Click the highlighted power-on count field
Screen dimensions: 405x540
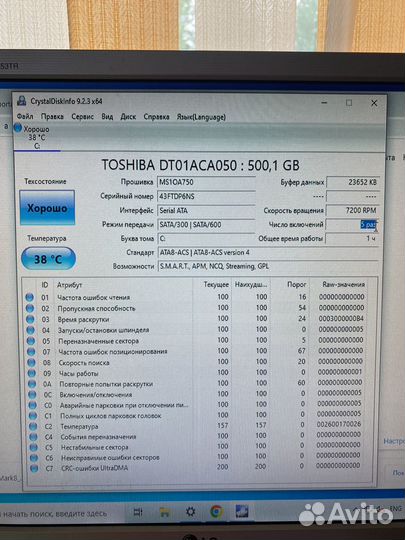coord(353,225)
